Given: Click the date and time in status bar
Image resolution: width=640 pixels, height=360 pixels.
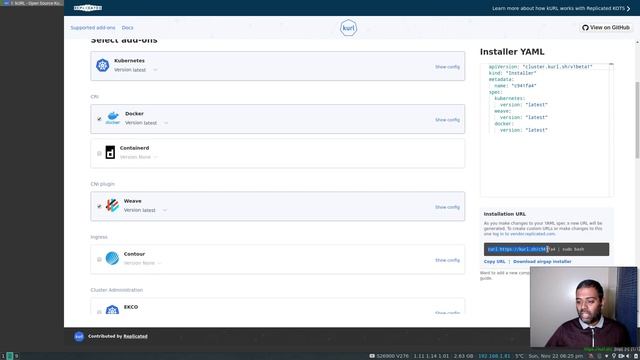Looking at the screenshot, I should point(556,356).
